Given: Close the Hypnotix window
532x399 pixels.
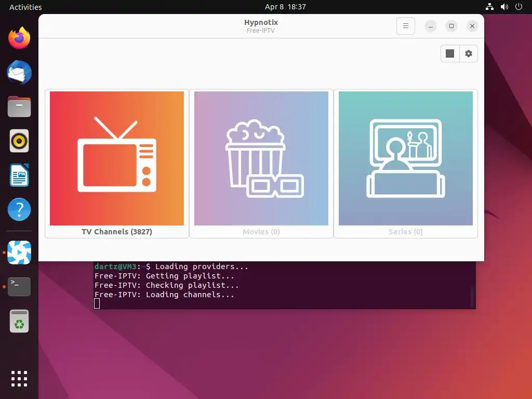Looking at the screenshot, I should pyautogui.click(x=472, y=26).
